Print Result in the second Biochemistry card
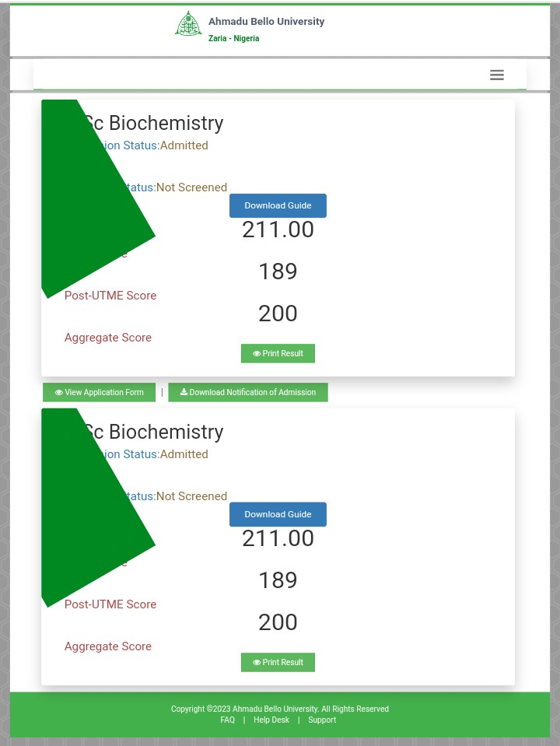The height and width of the screenshot is (746, 560). (278, 663)
